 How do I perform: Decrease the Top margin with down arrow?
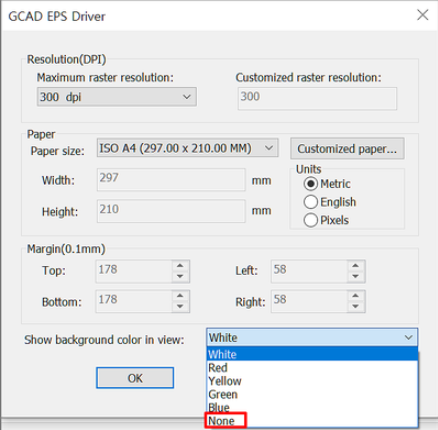click(180, 277)
